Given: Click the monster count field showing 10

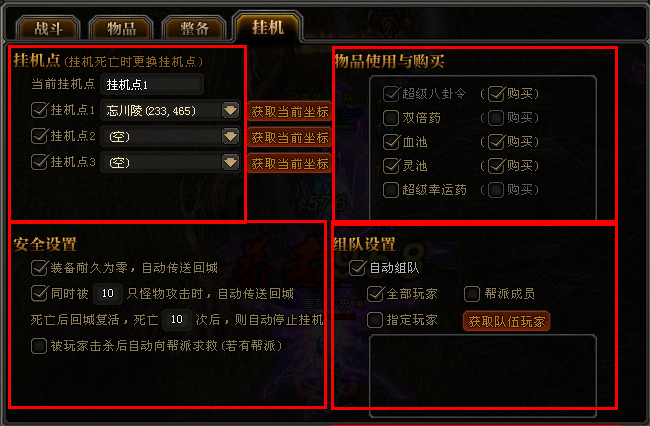Looking at the screenshot, I should 108,293.
